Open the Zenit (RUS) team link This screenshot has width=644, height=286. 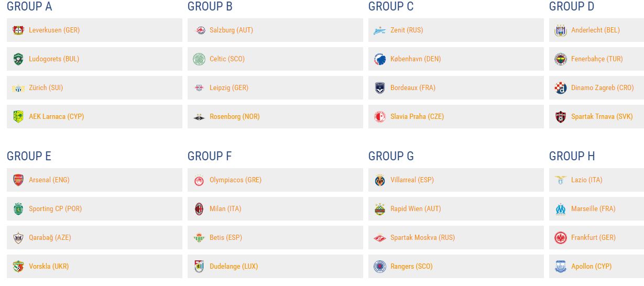click(x=407, y=30)
